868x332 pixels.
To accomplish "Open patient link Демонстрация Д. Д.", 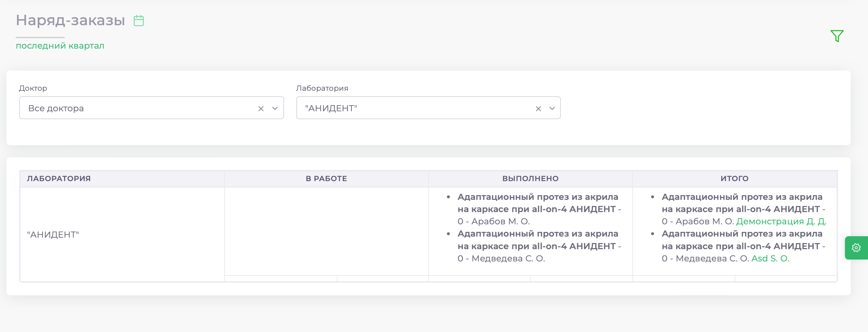I will point(781,221).
